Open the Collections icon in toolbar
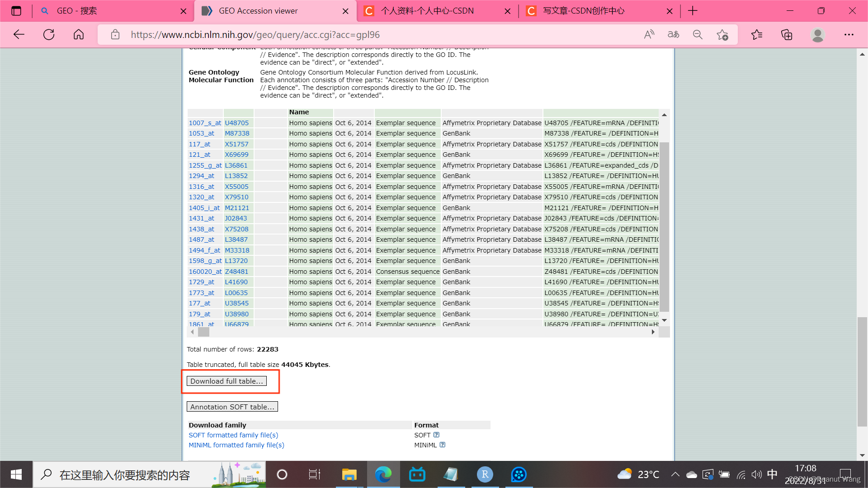Screen dimensions: 868x488 point(787,35)
